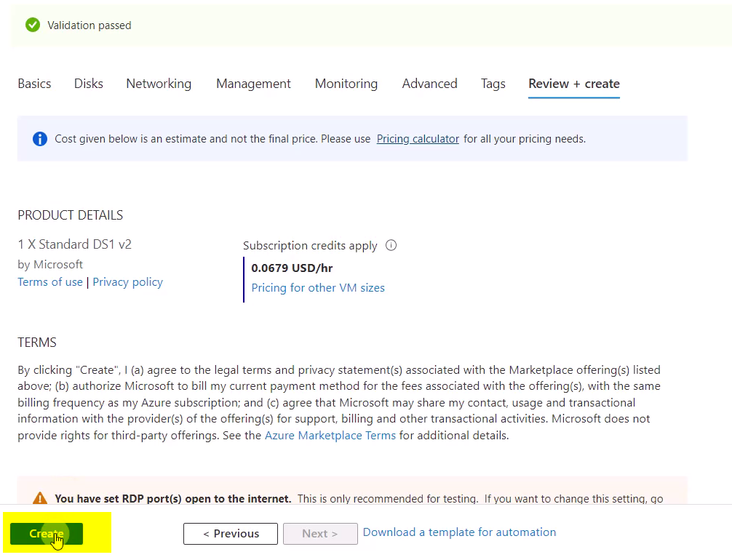Click the Validation passed message text
Viewport: 732px width, 560px height.
coord(89,25)
